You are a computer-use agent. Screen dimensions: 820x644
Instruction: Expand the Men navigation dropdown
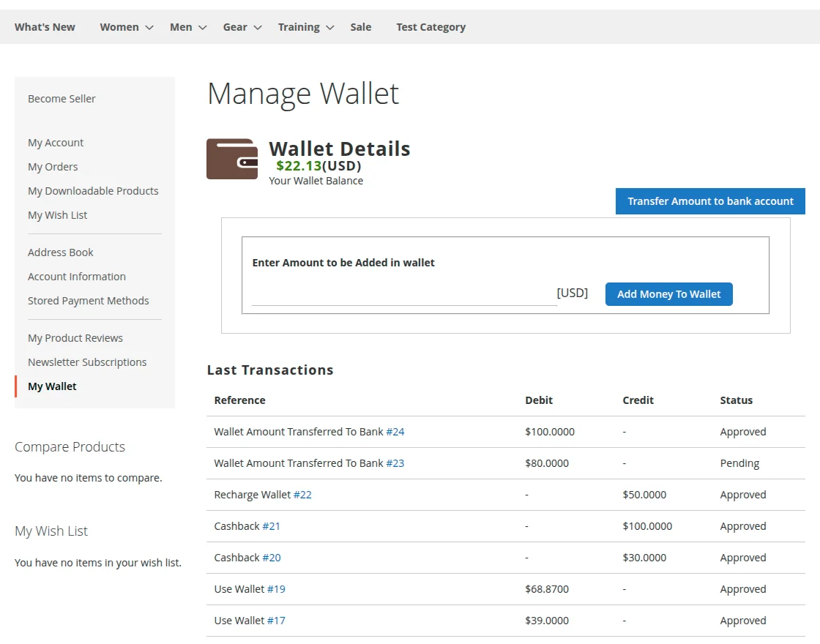(181, 26)
